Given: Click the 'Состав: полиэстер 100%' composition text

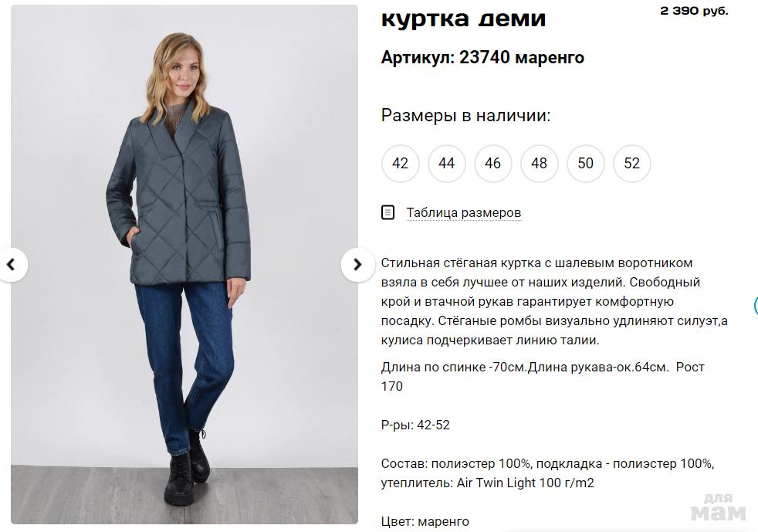Looking at the screenshot, I should [x=456, y=463].
